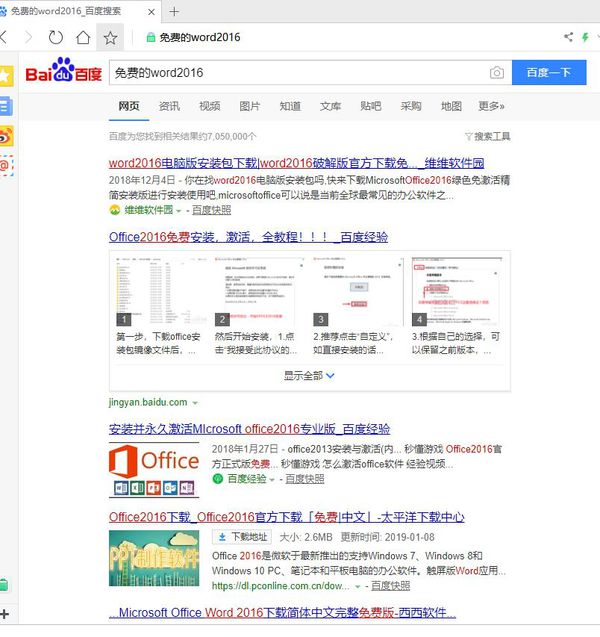600x637 pixels.
Task: Click the 百度一下 search button
Action: click(x=549, y=72)
